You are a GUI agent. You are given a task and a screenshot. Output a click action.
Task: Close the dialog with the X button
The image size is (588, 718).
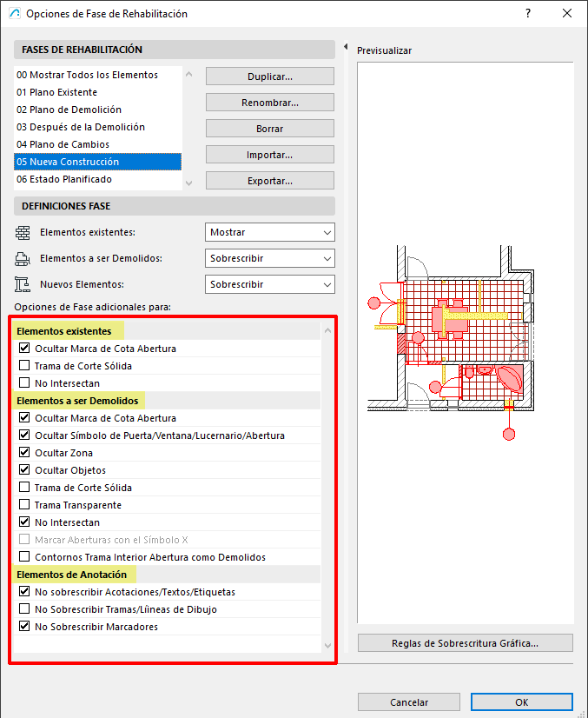pos(567,13)
